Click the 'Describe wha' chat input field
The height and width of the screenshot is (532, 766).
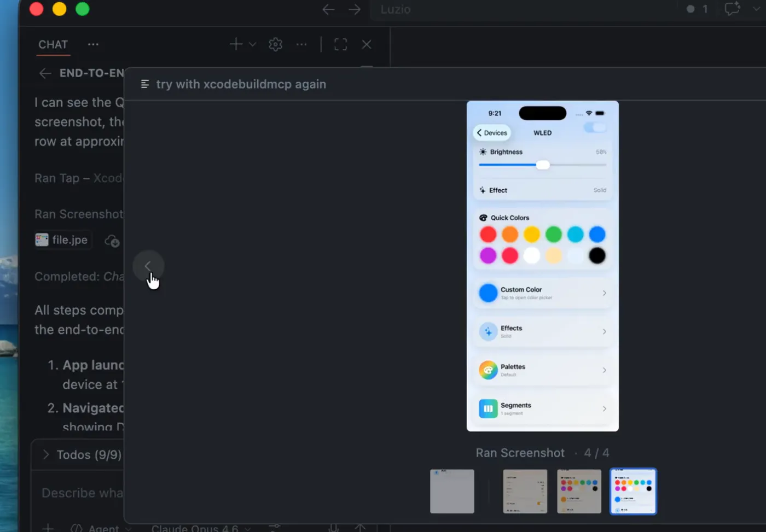pyautogui.click(x=82, y=493)
